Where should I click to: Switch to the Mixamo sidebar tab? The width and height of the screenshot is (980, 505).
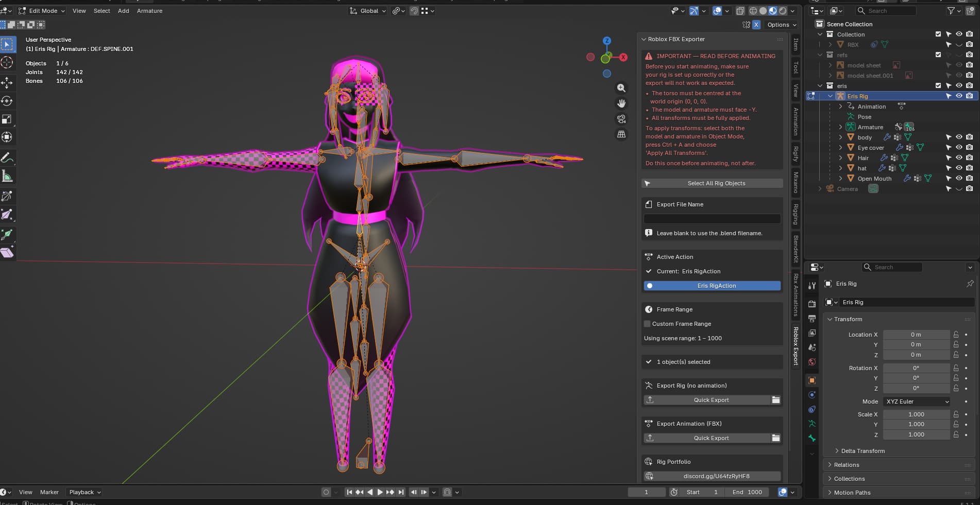796,182
